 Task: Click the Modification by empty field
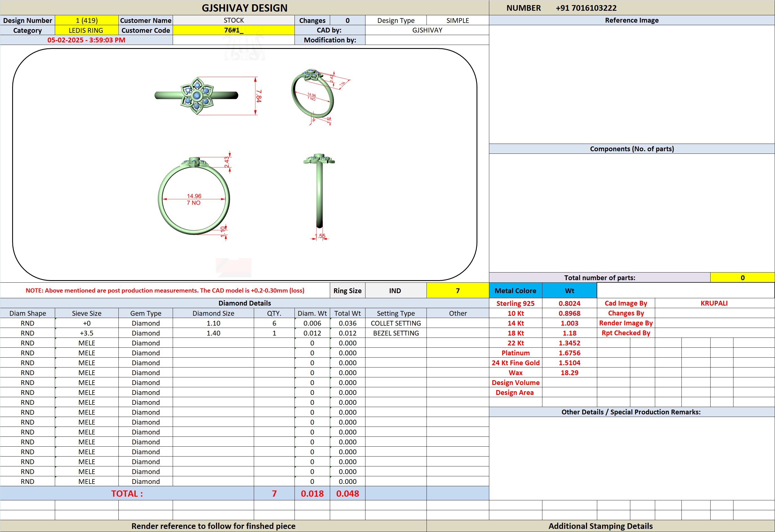[x=427, y=40]
